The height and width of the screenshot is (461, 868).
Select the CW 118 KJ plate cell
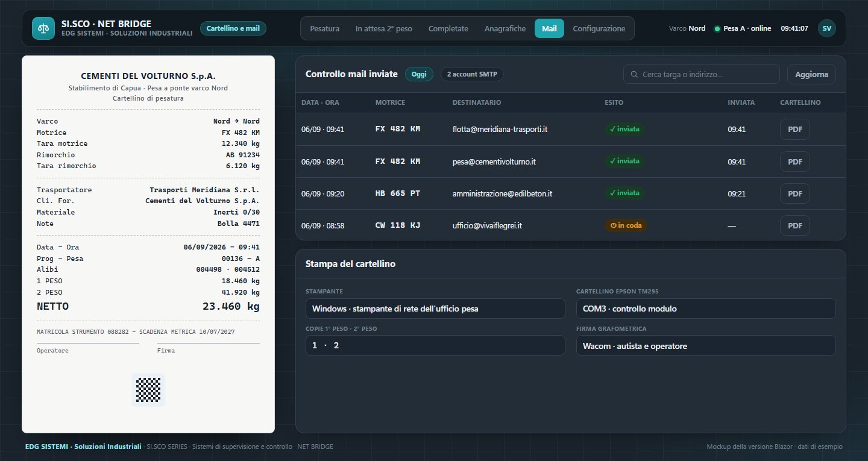[x=398, y=225]
